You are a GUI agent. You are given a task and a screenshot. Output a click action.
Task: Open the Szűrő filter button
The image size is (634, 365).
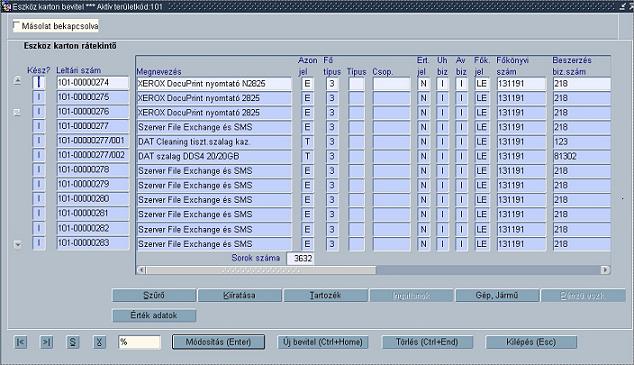[x=154, y=295]
